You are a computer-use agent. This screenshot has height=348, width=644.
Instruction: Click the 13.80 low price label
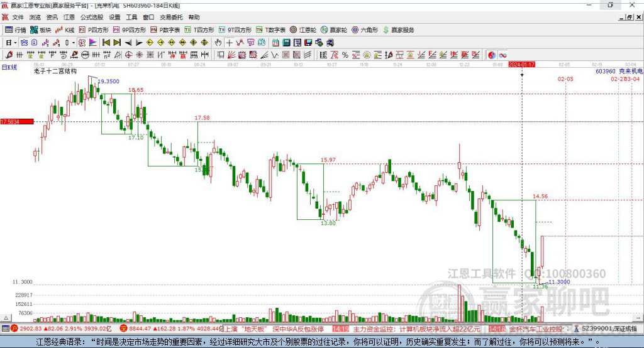point(328,223)
